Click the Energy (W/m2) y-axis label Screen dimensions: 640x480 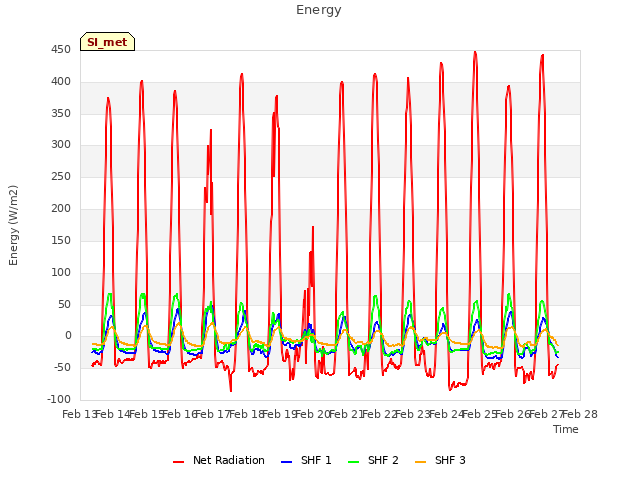pos(13,225)
